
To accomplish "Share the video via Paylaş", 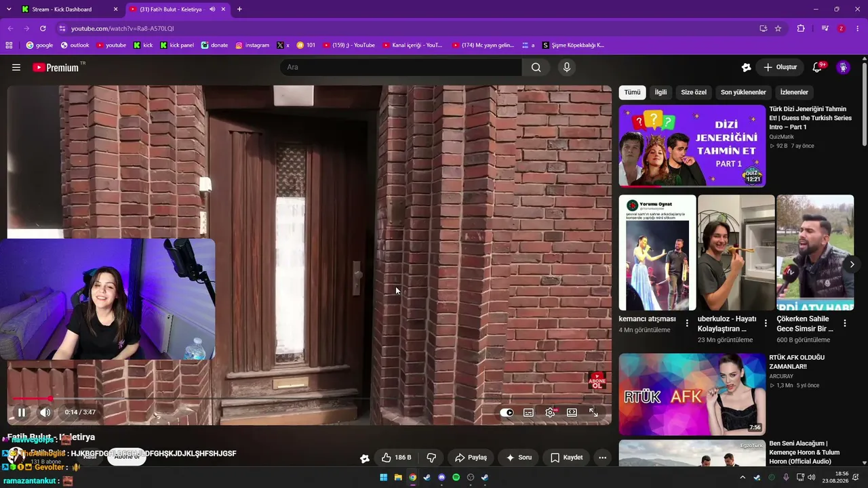I will click(471, 457).
